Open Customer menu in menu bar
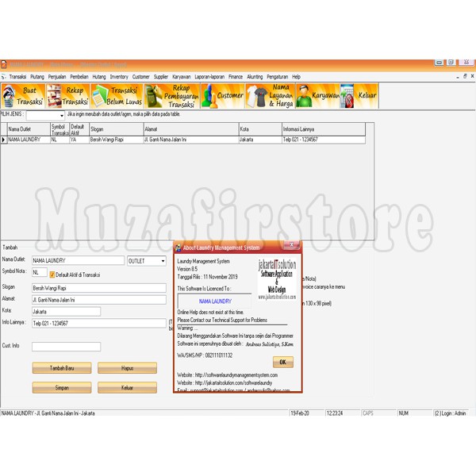The image size is (476, 476). tap(141, 77)
